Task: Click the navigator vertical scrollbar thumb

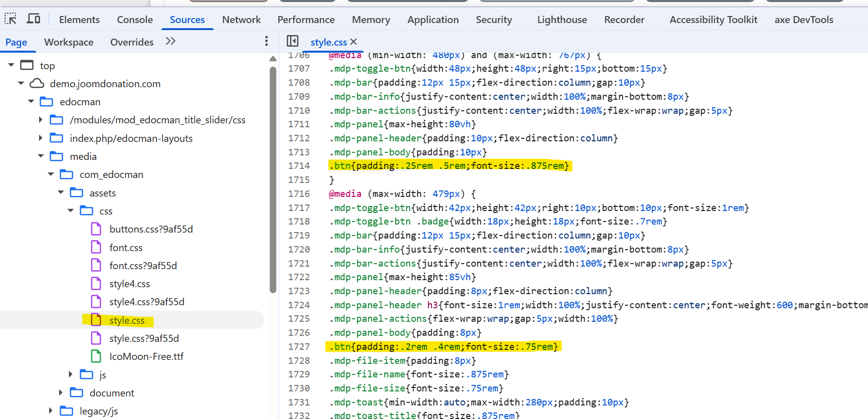Action: [273, 179]
